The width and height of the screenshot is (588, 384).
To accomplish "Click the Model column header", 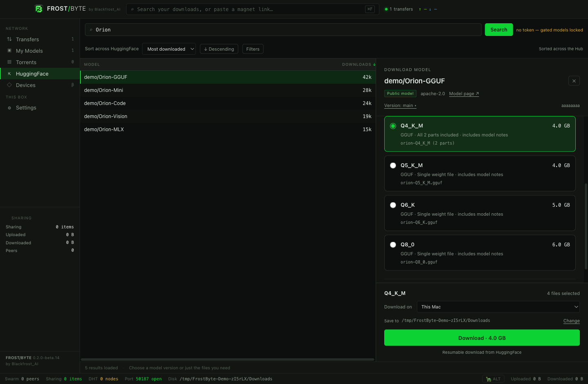I will click(x=92, y=65).
